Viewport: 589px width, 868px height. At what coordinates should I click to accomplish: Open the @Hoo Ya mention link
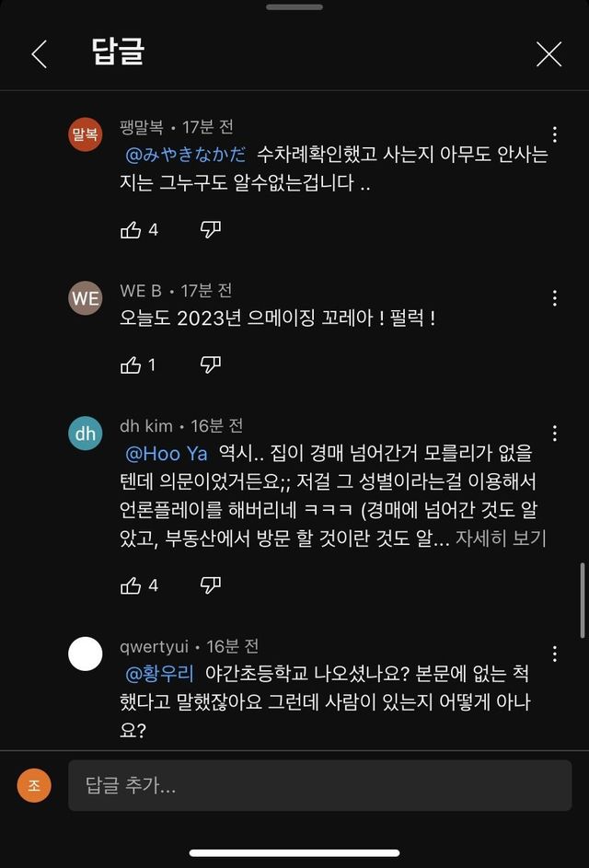(167, 455)
